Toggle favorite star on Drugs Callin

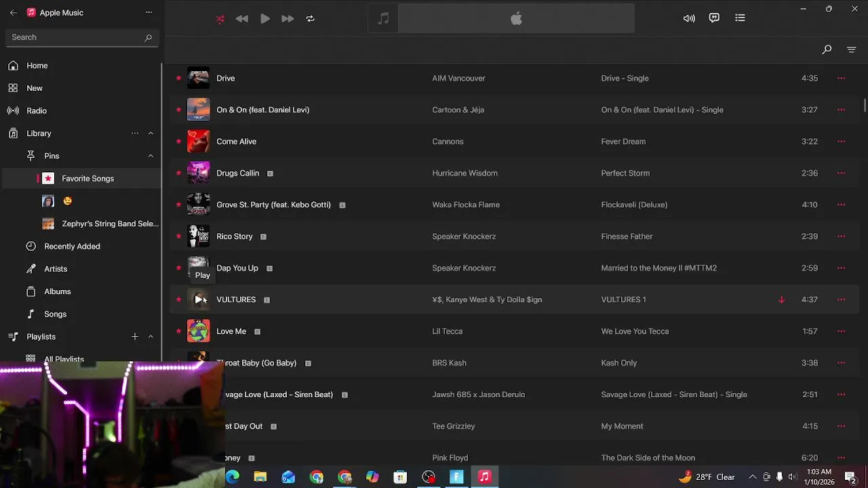pos(178,173)
